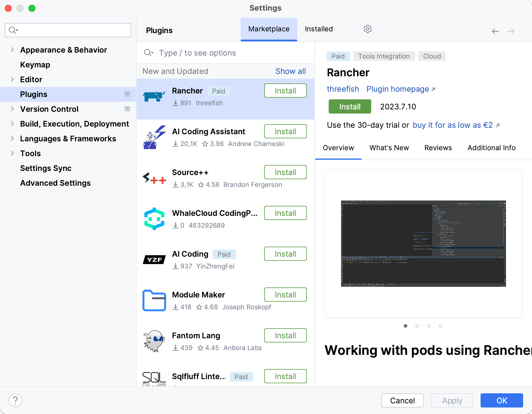
Task: Click the Cancel button
Action: point(403,400)
